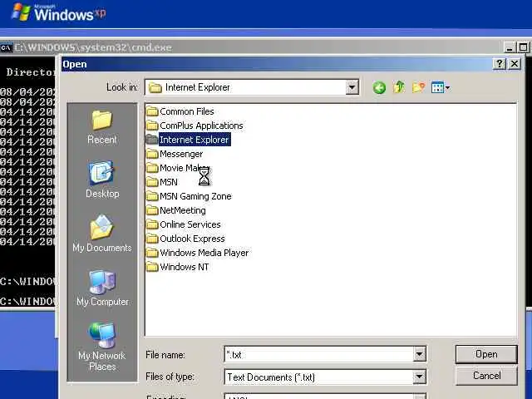
Task: Click the Help question mark button
Action: [x=499, y=64]
